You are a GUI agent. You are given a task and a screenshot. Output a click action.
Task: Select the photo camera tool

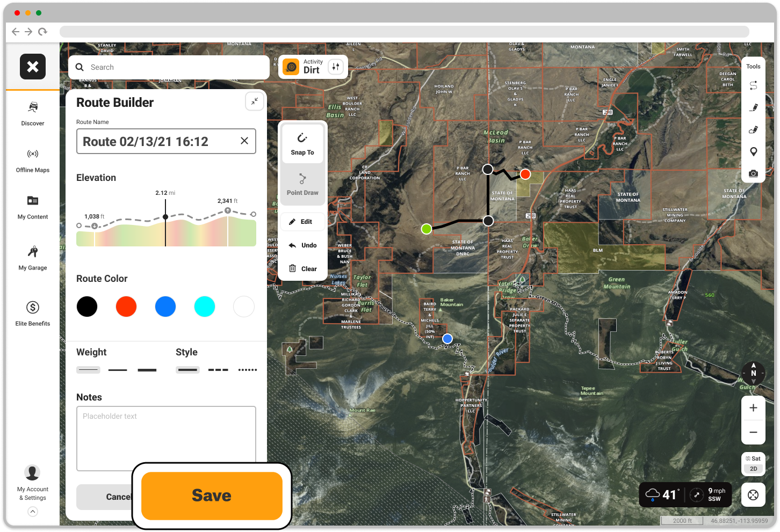[x=754, y=173]
